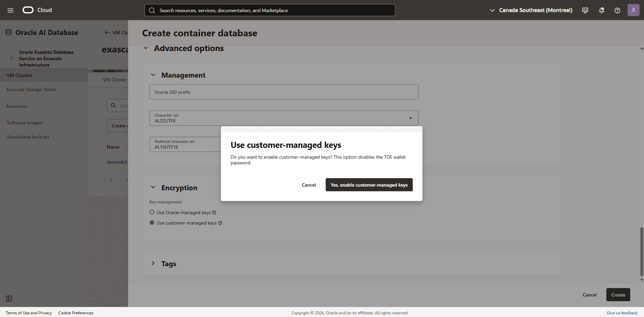This screenshot has height=317, width=644.
Task: Click the top search resources field
Action: [x=270, y=10]
